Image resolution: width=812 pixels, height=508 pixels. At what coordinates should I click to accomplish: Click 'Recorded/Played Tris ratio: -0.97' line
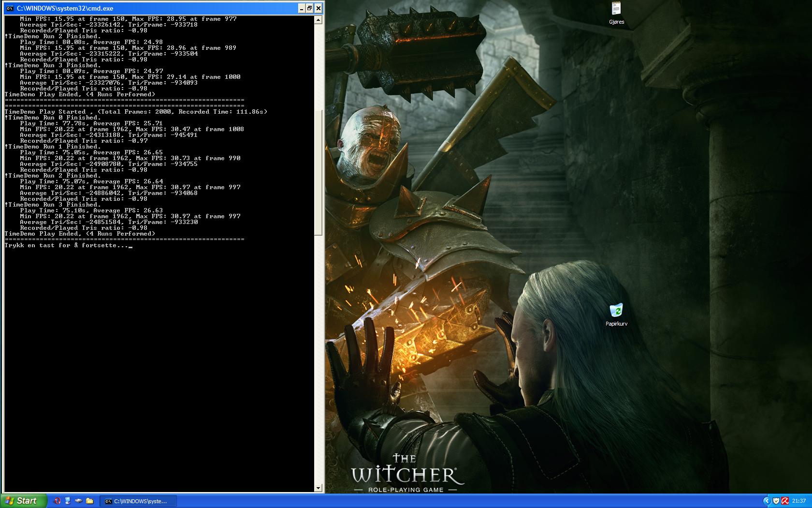tap(84, 141)
